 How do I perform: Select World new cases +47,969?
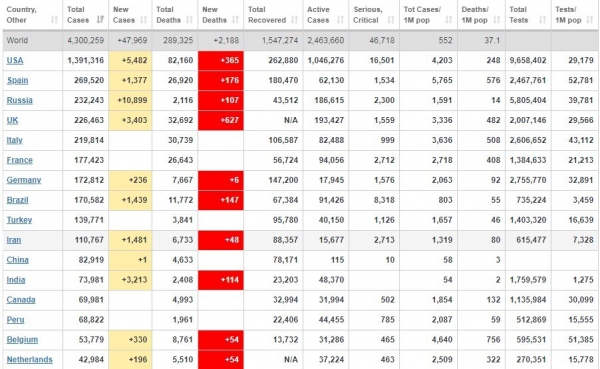point(132,40)
